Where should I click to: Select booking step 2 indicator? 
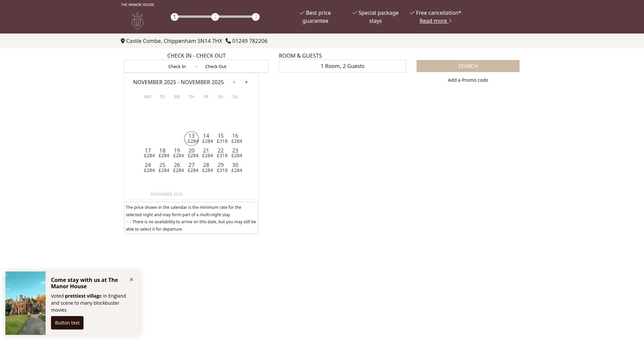215,17
